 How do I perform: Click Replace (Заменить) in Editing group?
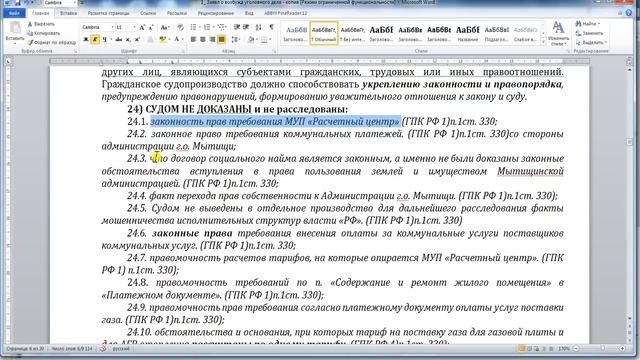(x=589, y=33)
